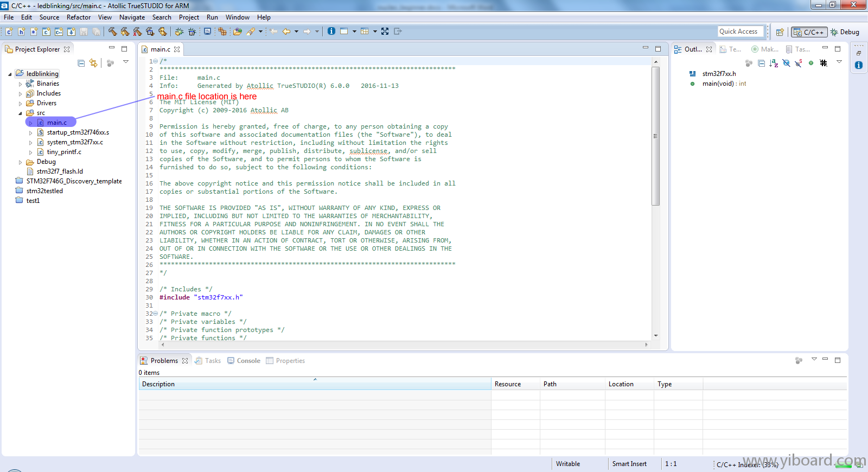Select stm32f7_flash.ld file

(60, 171)
